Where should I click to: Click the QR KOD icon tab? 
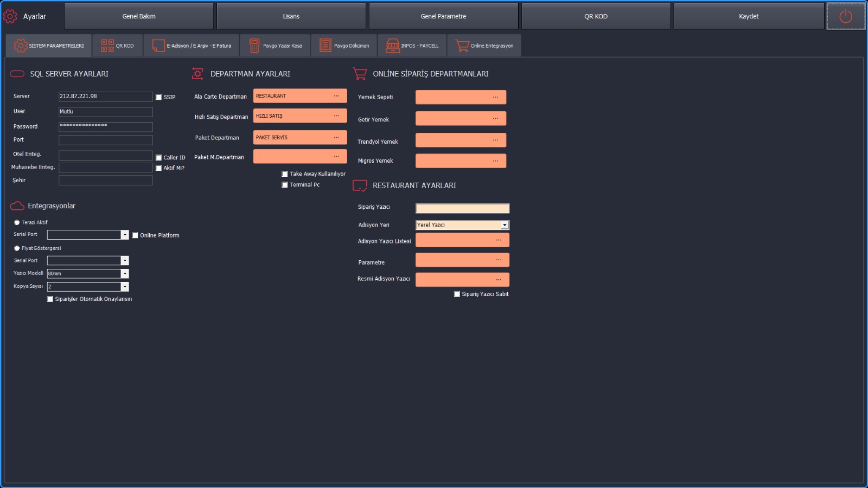tap(107, 46)
